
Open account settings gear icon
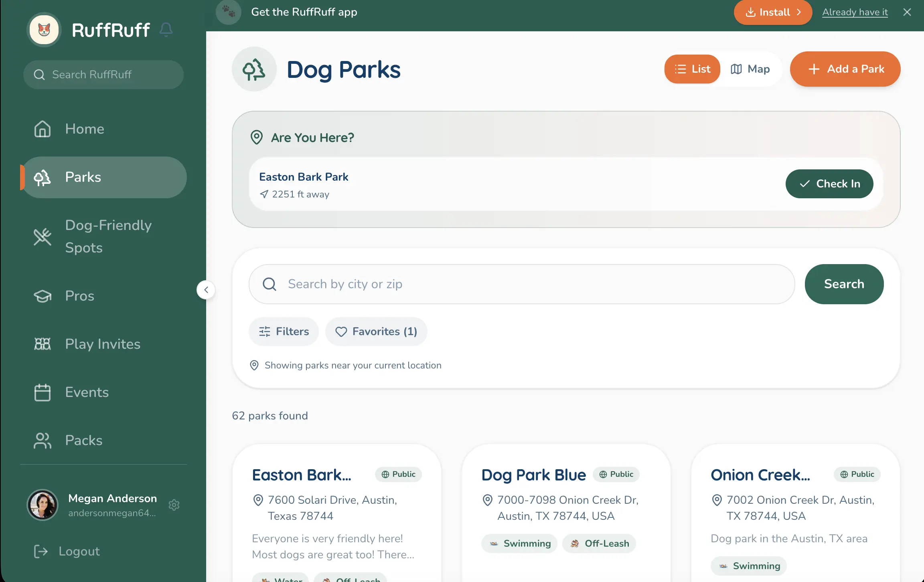[174, 505]
